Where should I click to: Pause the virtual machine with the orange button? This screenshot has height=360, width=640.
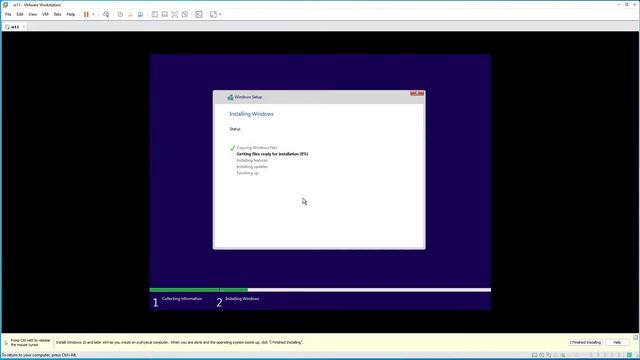(86, 14)
